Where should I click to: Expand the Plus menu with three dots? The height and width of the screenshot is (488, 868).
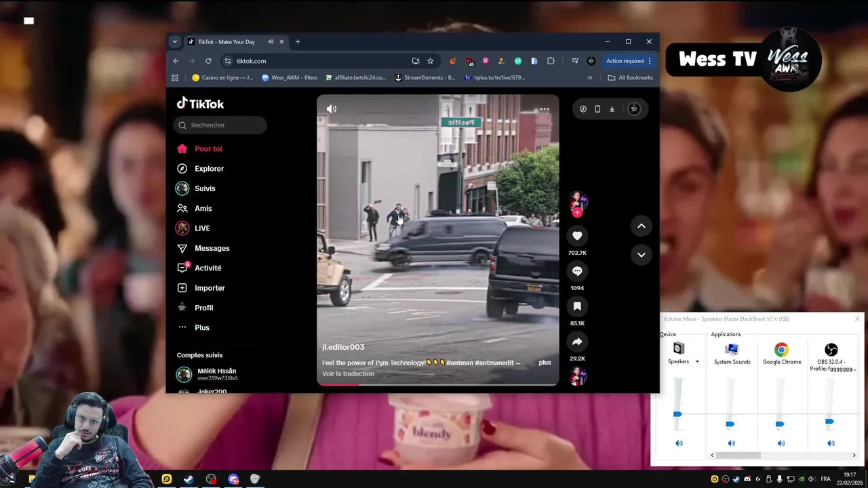coord(193,327)
